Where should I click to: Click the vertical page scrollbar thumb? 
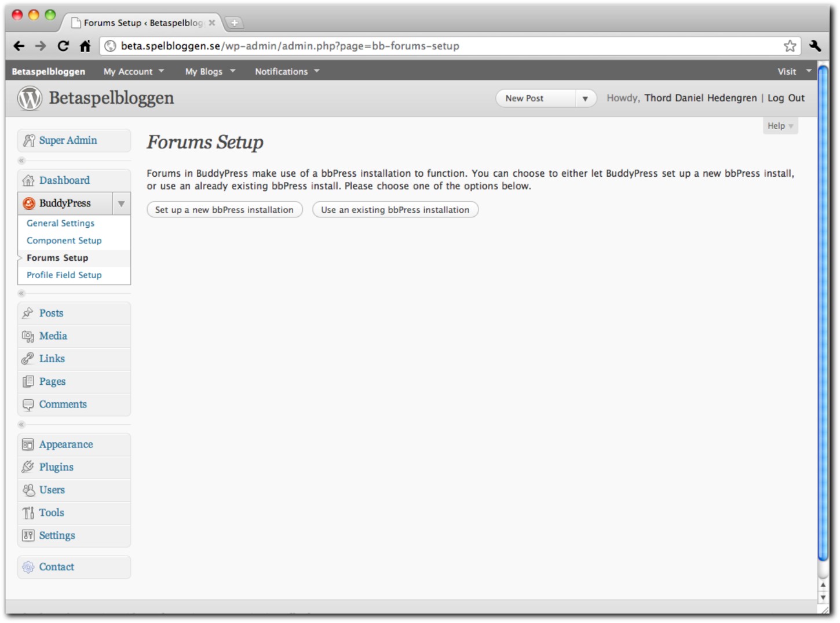pos(823,314)
